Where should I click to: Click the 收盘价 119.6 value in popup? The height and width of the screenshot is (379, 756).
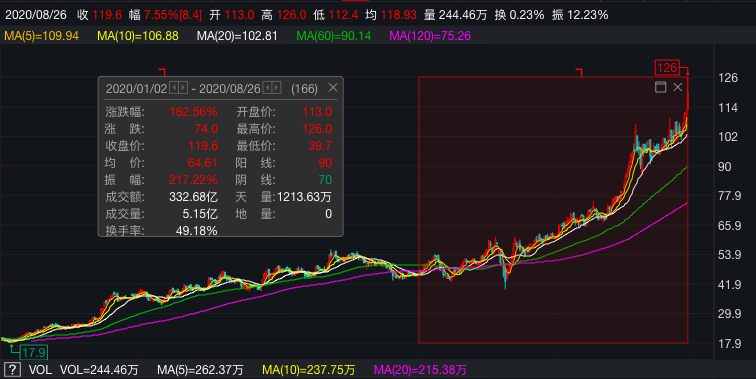tap(203, 146)
